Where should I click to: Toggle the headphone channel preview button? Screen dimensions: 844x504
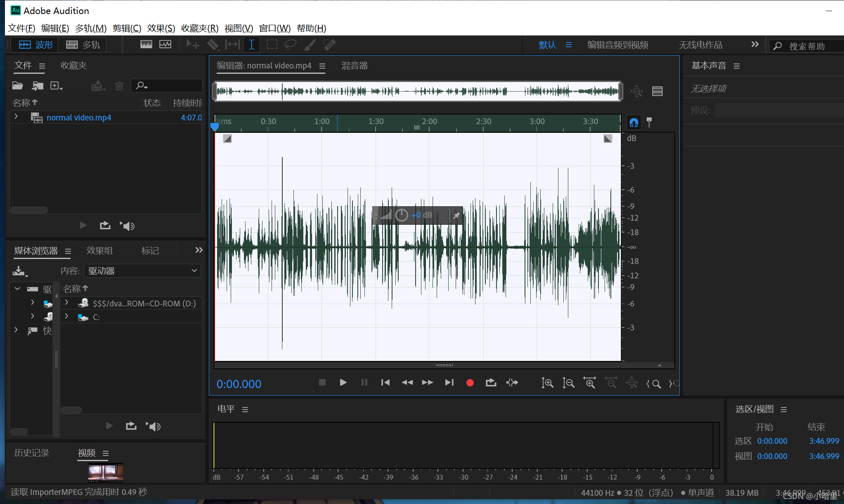click(634, 122)
